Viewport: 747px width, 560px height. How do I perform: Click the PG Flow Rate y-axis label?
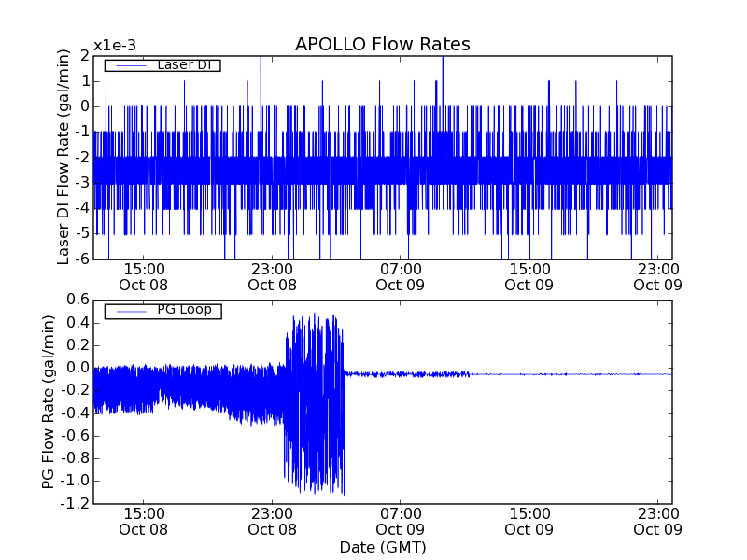pyautogui.click(x=48, y=401)
